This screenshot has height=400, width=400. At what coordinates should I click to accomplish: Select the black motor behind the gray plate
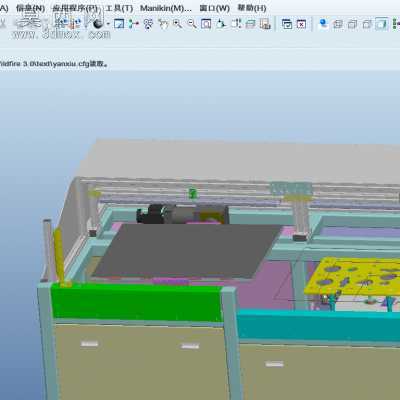[x=152, y=214]
